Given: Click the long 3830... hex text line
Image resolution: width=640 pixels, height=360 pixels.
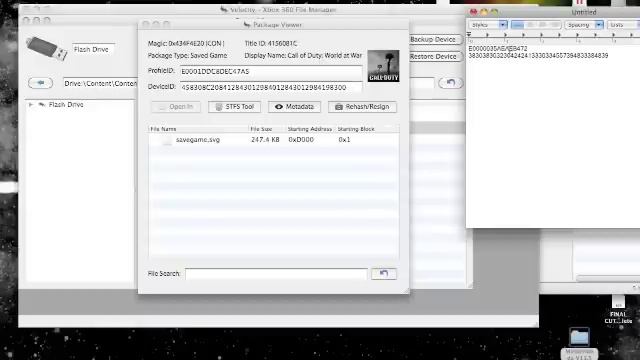Looking at the screenshot, I should [x=538, y=56].
